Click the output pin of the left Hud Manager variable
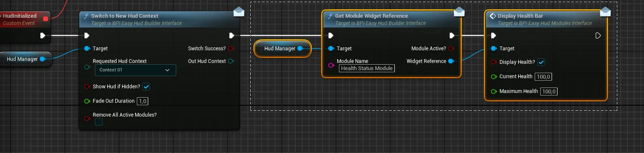 click(42, 59)
